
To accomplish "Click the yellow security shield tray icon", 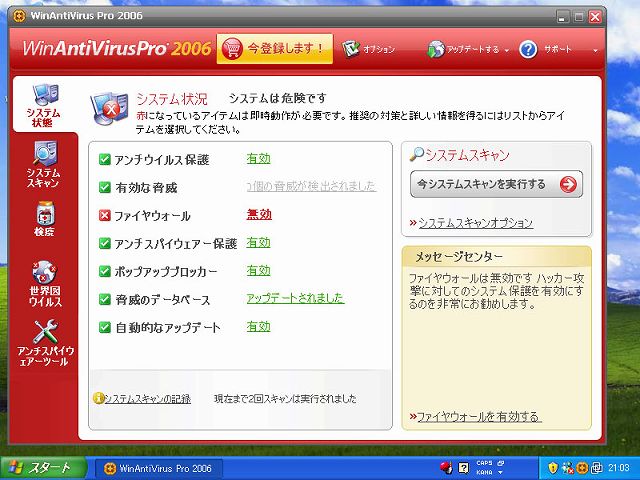I will (553, 467).
